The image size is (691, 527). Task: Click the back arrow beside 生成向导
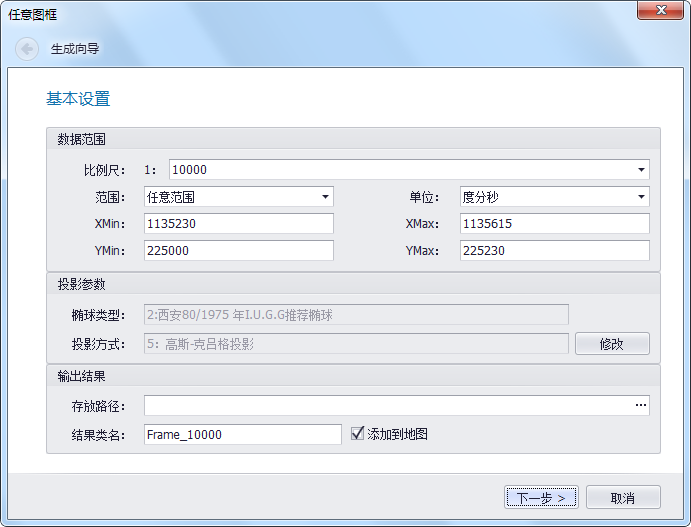[27, 49]
